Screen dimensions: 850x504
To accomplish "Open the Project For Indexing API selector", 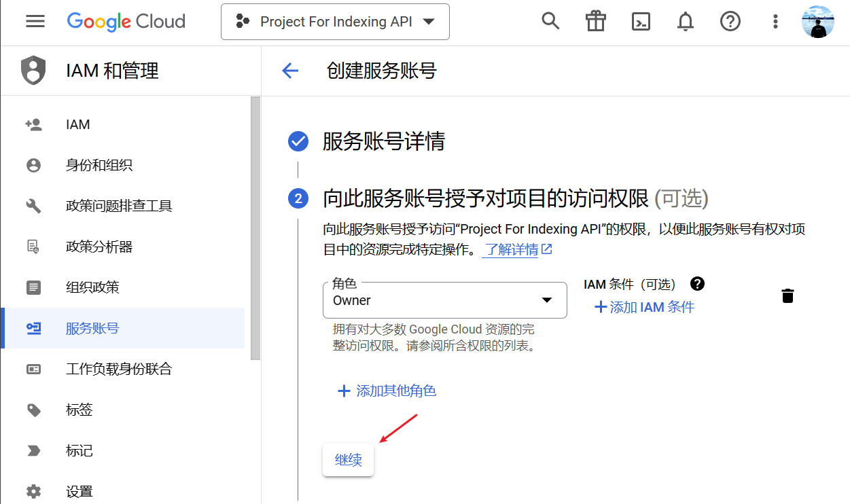I will pyautogui.click(x=335, y=22).
